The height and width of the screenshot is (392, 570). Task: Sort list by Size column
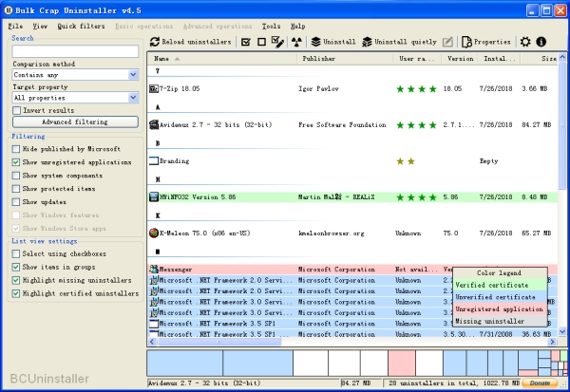tap(539, 59)
